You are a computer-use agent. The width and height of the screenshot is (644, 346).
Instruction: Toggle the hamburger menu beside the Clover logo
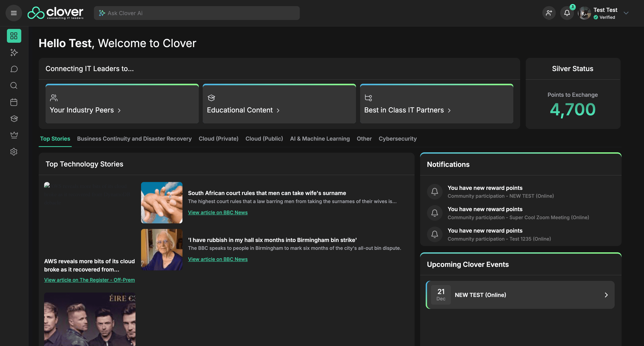pyautogui.click(x=14, y=13)
